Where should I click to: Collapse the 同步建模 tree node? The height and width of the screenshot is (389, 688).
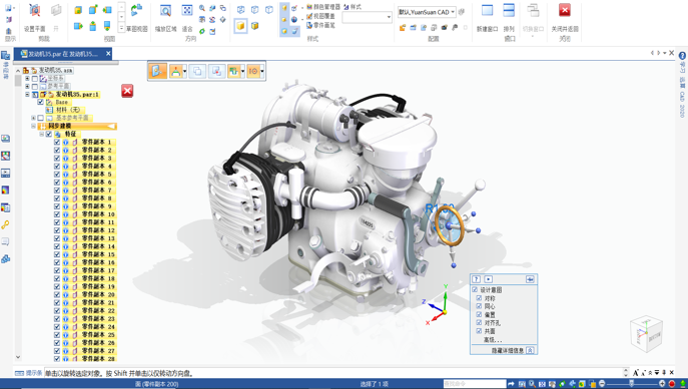click(33, 126)
